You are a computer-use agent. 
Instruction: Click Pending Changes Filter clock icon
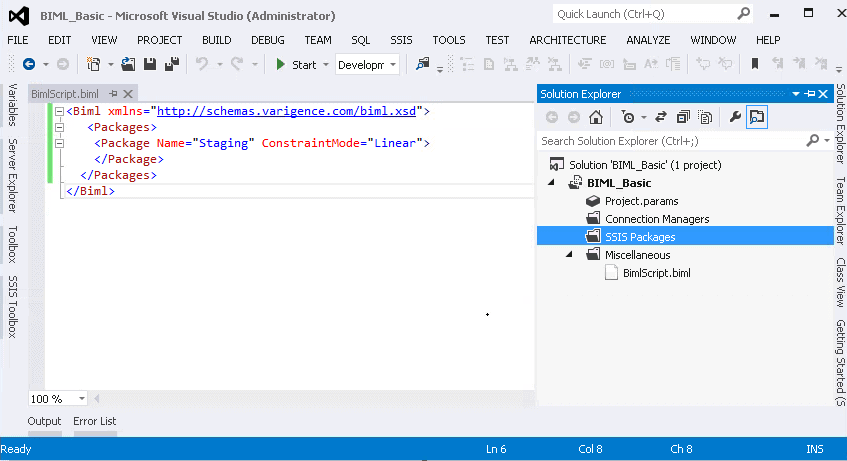pos(628,117)
